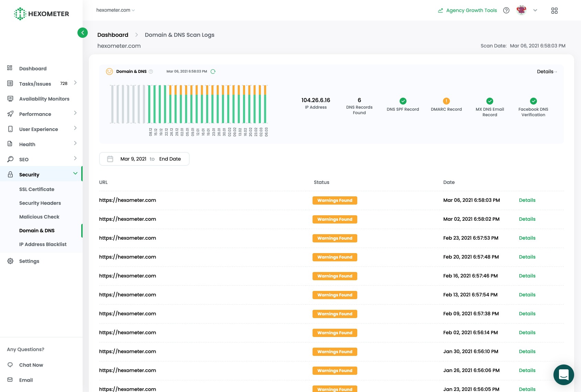View Details for Mar 06, 2021 scan

[x=527, y=200]
